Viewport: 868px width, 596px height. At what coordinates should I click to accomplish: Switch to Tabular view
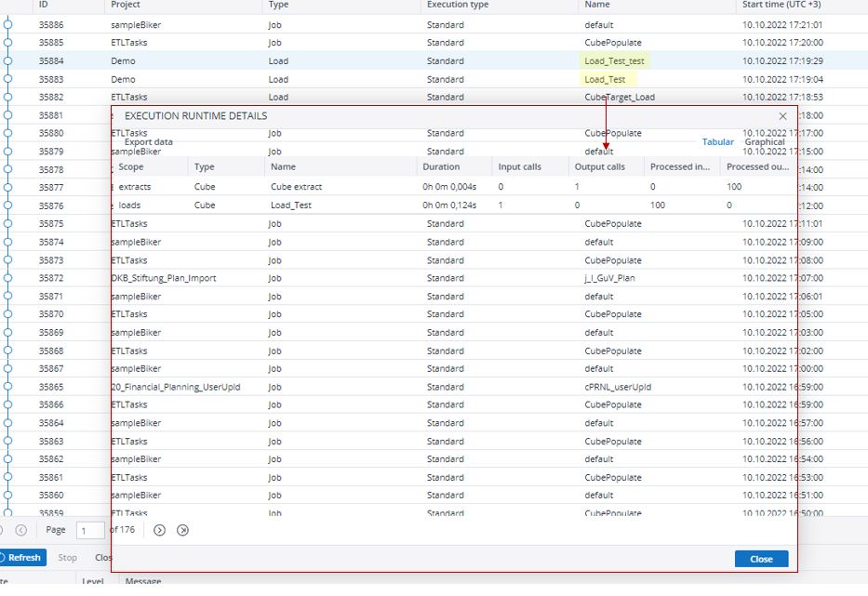pyautogui.click(x=717, y=142)
